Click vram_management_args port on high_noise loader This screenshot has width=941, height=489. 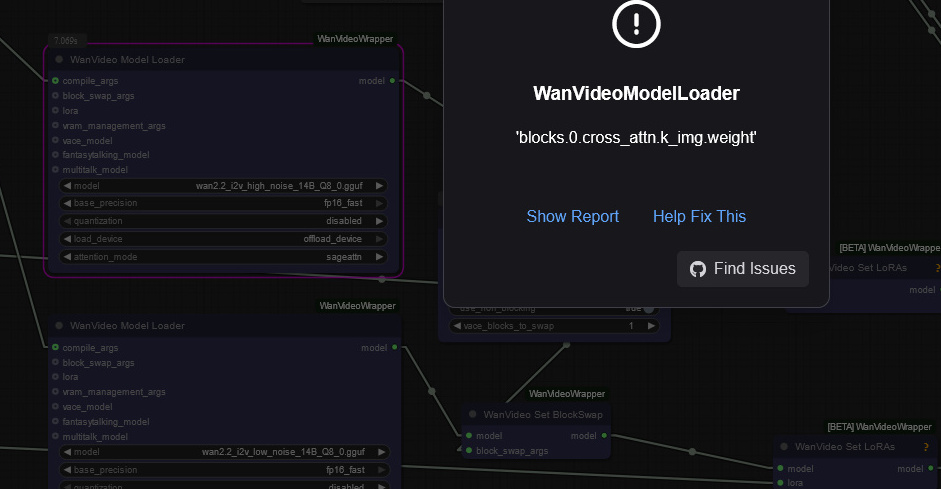click(55, 125)
